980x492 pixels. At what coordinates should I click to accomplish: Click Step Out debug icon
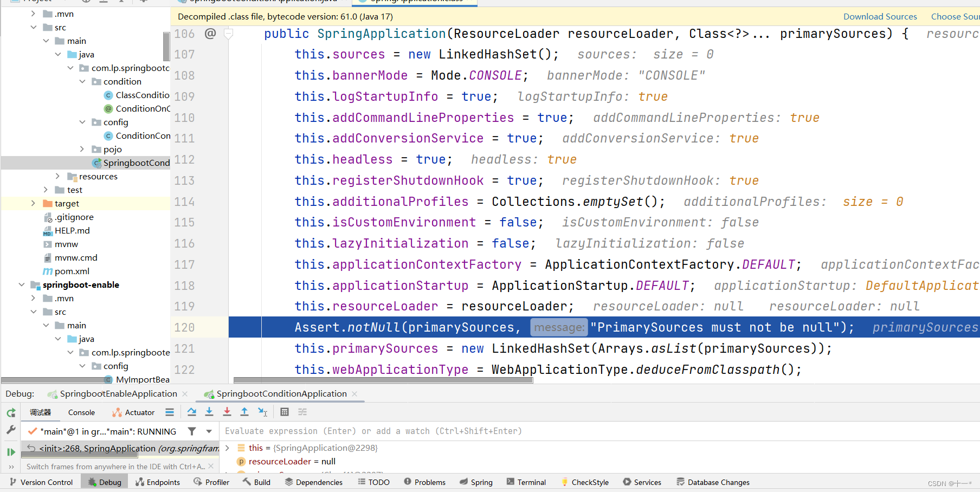pos(244,412)
